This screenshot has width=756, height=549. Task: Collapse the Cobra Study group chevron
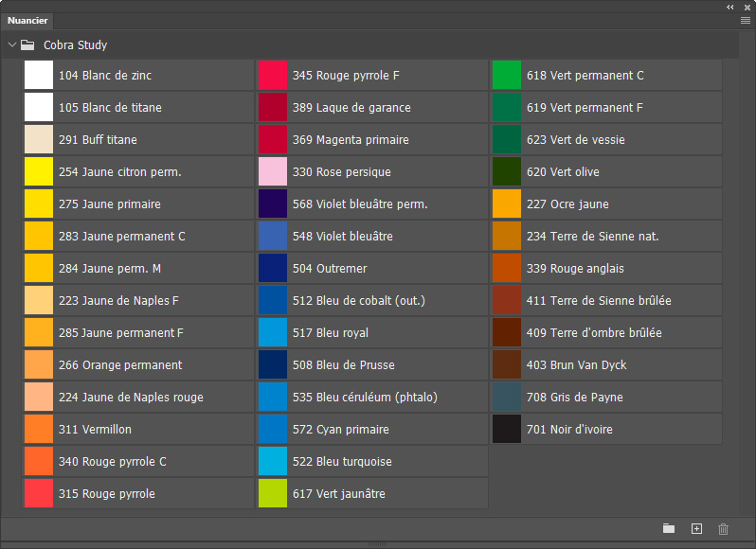point(12,44)
